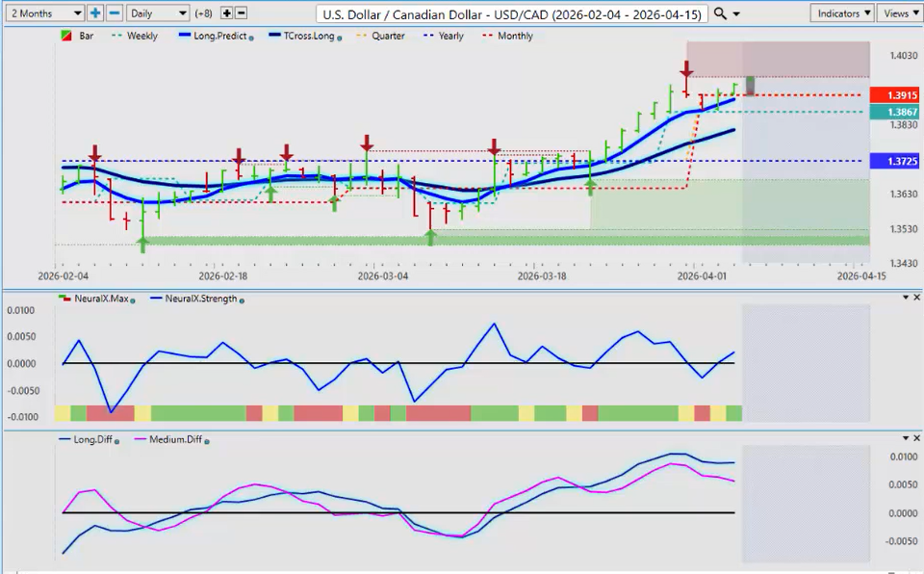Close the Long.Diff indicator panel

(915, 438)
